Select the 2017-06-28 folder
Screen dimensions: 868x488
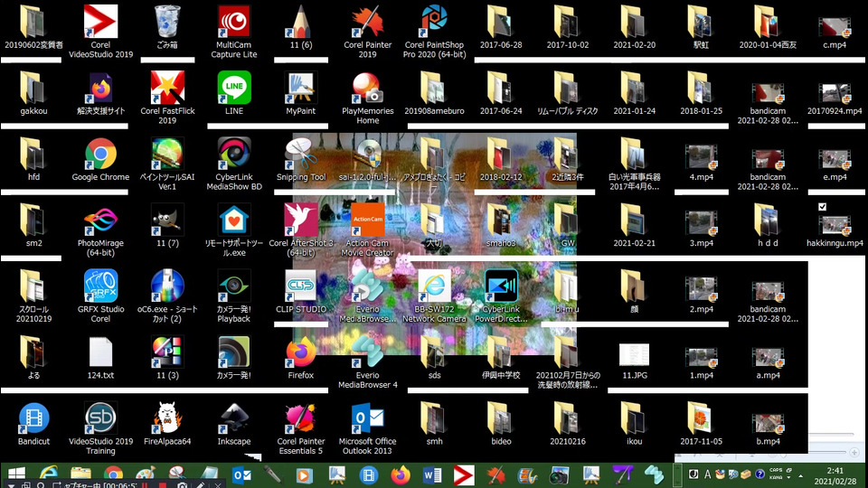(x=501, y=26)
